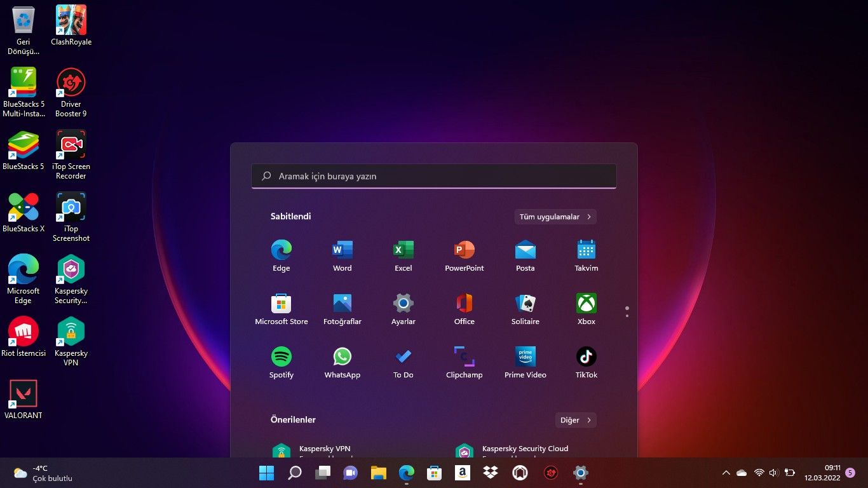Screen dimensions: 868x488
Task: Open the Prime Video app
Action: point(526,362)
